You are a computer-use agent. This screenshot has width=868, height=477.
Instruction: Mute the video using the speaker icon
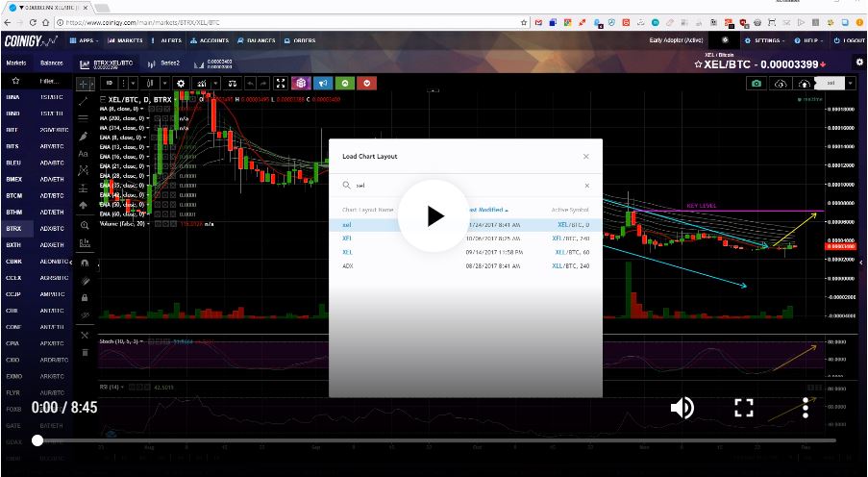[682, 409]
